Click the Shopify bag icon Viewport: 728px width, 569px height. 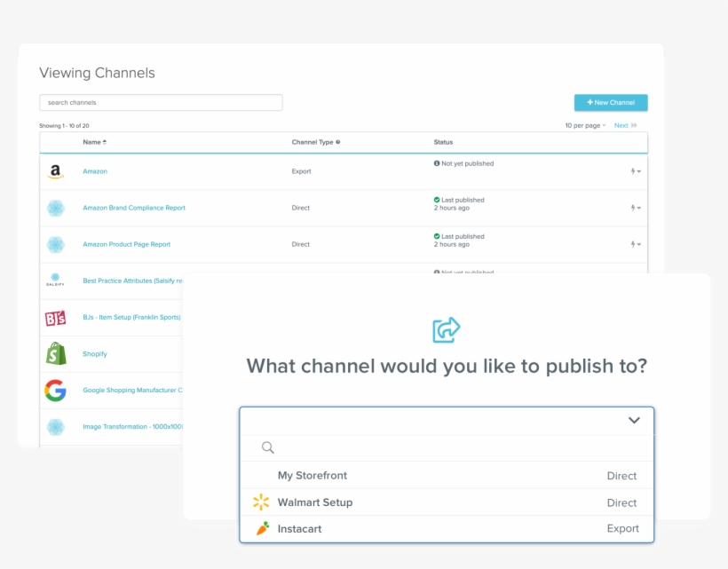[x=56, y=353]
